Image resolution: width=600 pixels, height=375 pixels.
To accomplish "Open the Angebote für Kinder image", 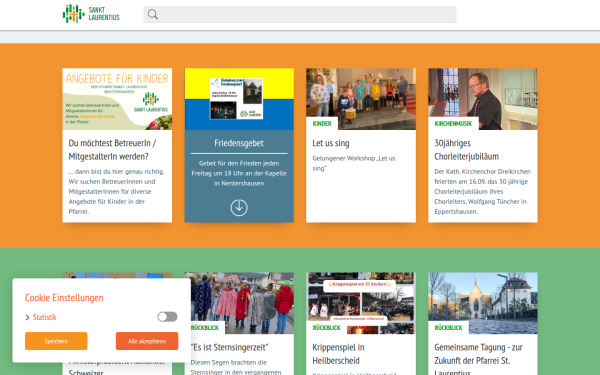I will (x=117, y=99).
